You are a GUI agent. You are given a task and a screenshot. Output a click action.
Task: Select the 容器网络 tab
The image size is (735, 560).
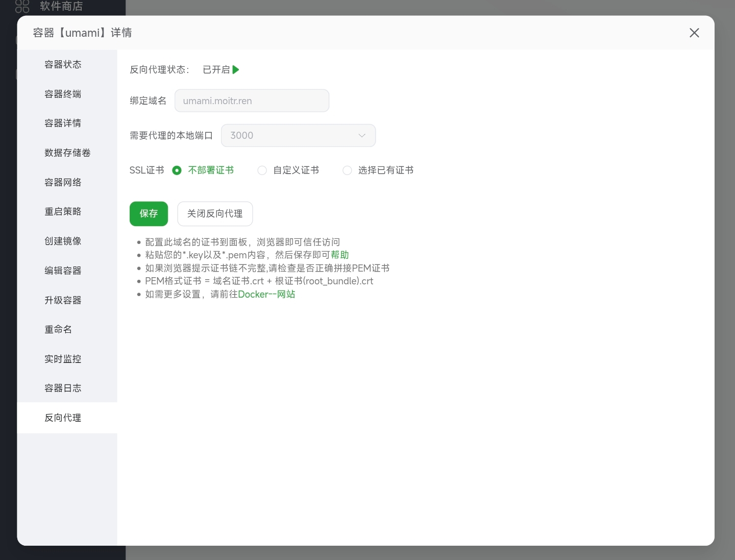(63, 182)
